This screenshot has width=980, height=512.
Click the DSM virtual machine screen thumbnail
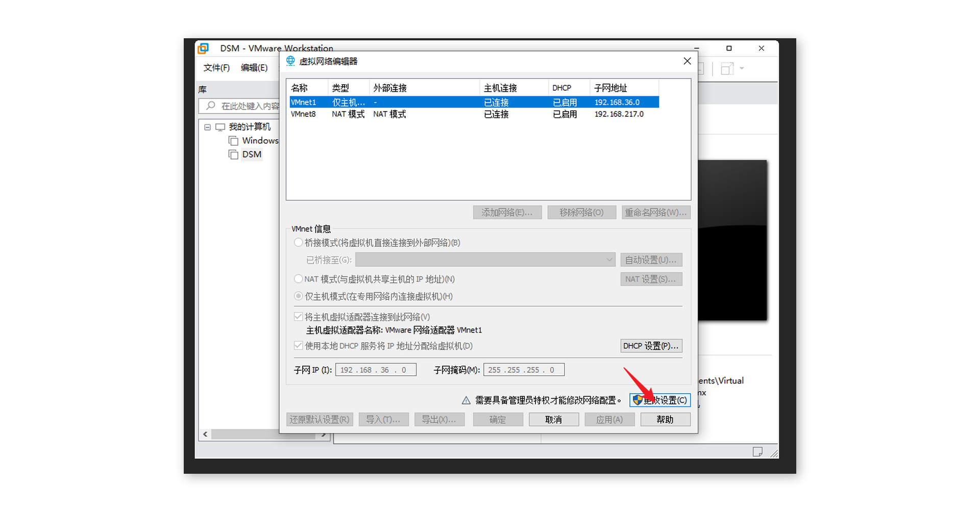pos(732,240)
